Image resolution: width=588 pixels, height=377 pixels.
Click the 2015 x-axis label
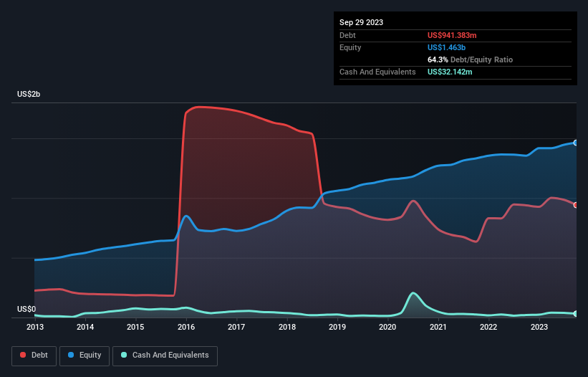coord(135,327)
